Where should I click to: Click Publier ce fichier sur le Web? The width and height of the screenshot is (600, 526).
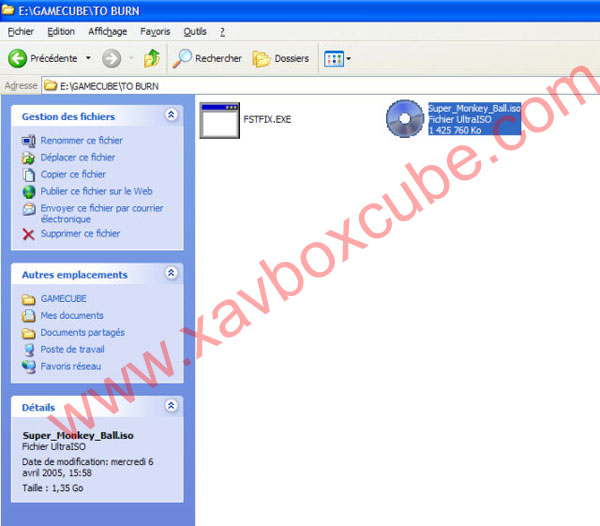pos(96,191)
